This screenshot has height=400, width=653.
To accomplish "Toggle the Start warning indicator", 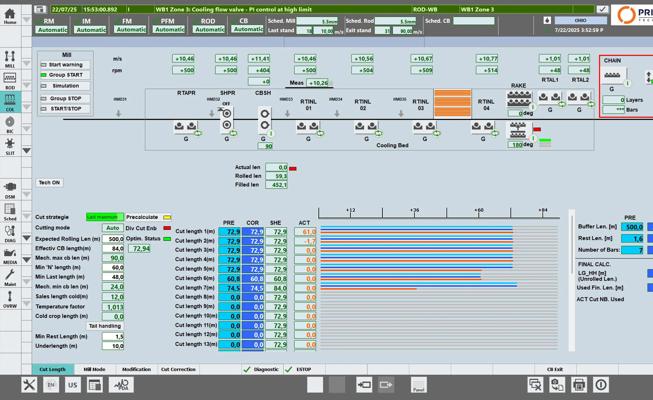I will point(43,65).
